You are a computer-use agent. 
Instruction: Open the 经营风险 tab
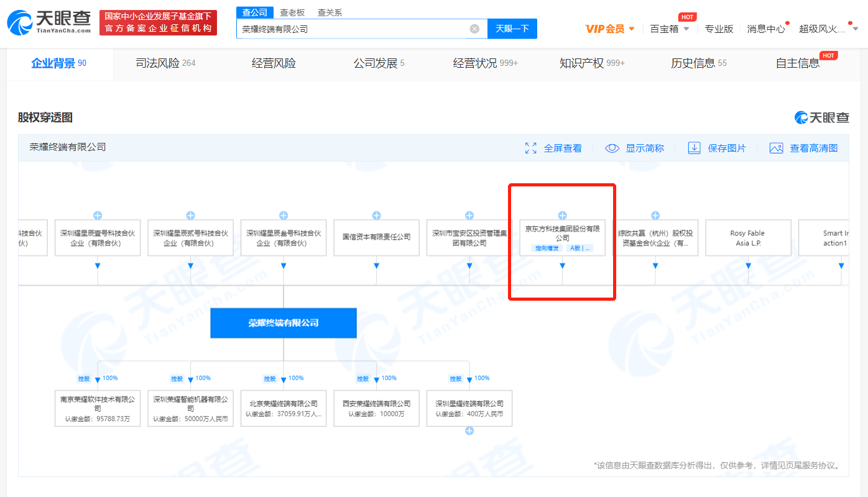point(274,63)
